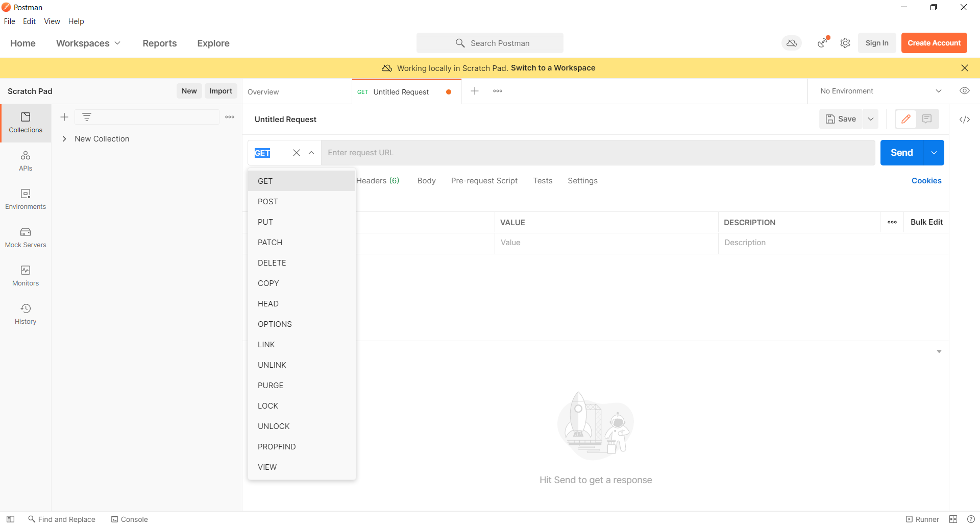Toggle two-pane layout icon in status bar
This screenshot has height=526, width=980.
point(953,519)
